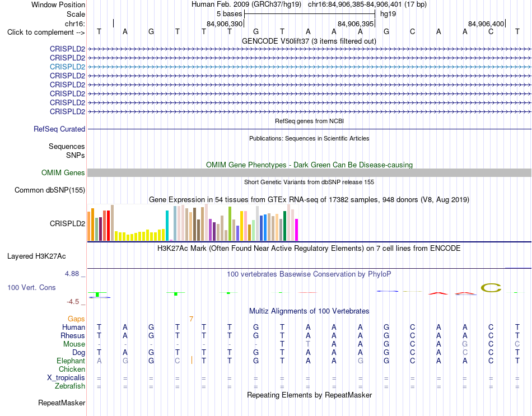Image resolution: width=532 pixels, height=416 pixels.
Task: Click the orange 7 in the Gaps row
Action: [x=192, y=319]
